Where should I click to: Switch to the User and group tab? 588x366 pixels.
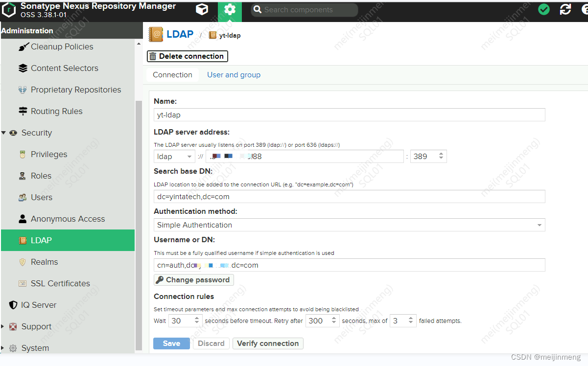[x=234, y=75]
